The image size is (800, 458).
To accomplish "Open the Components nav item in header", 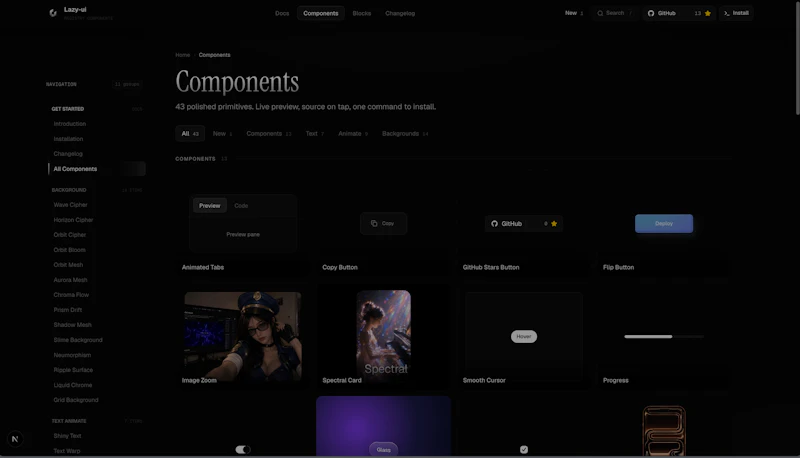I will click(x=320, y=13).
